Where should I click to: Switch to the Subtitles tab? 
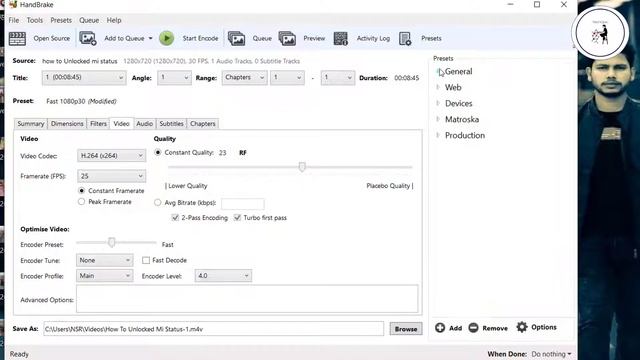171,124
